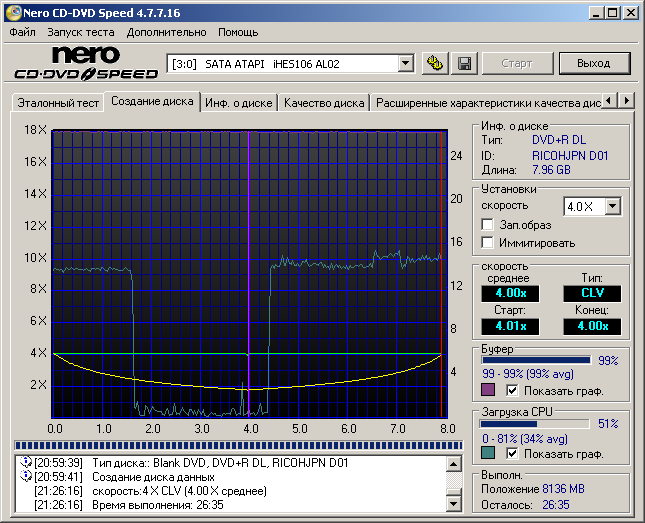The image size is (645, 523).
Task: Click the disc type value DVD+R DL
Action: click(559, 140)
